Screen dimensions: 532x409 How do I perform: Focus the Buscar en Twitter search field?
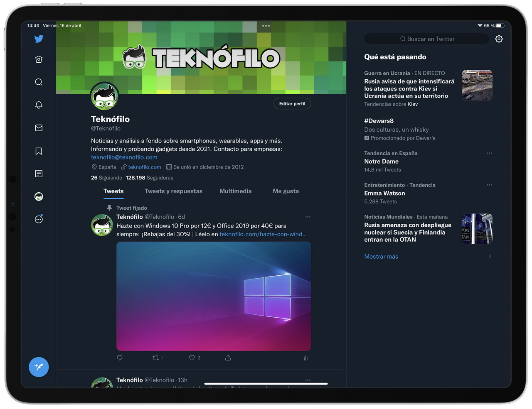pos(427,39)
